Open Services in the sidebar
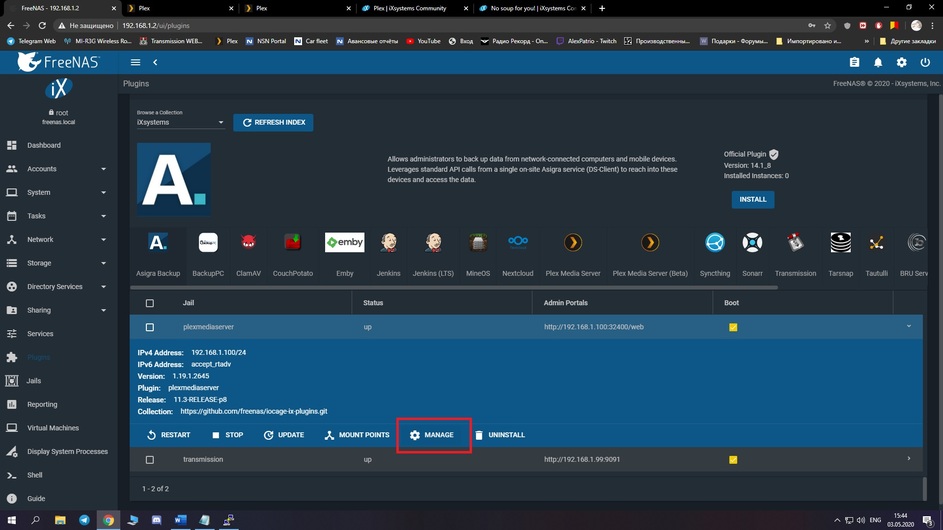 pos(58,333)
